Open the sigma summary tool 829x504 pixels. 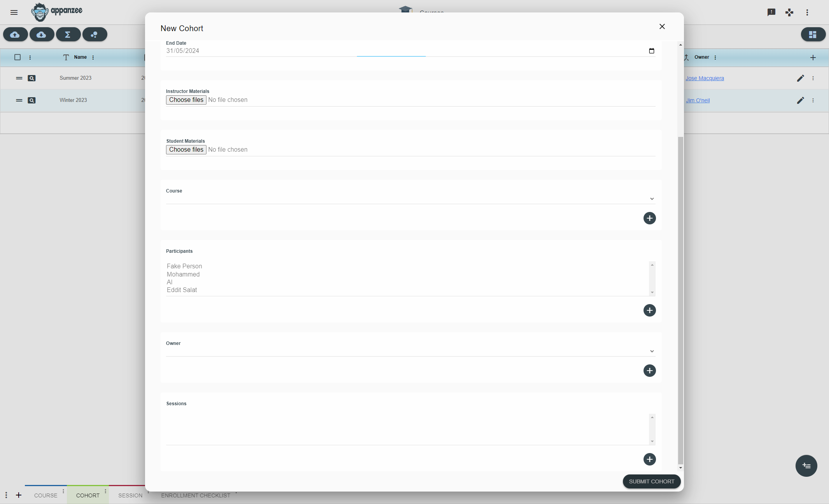(68, 35)
